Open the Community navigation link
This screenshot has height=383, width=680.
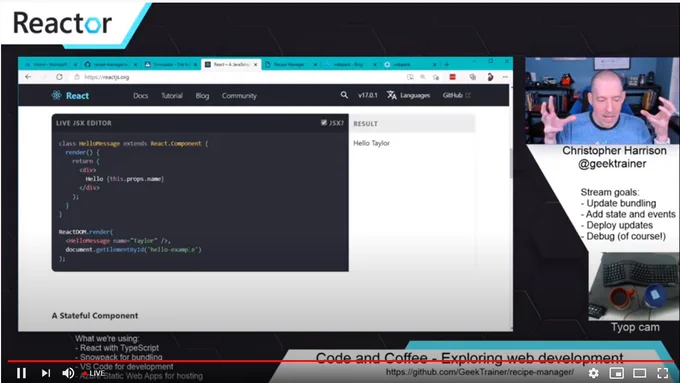point(239,95)
